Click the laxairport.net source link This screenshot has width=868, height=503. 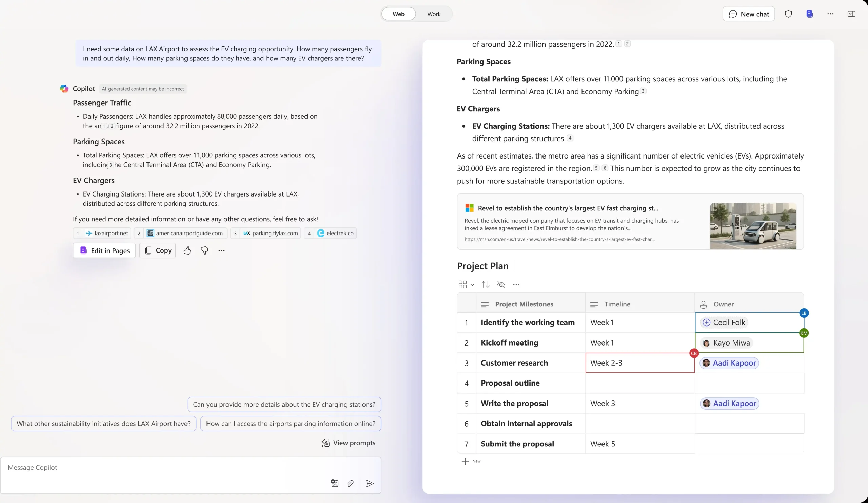107,232
